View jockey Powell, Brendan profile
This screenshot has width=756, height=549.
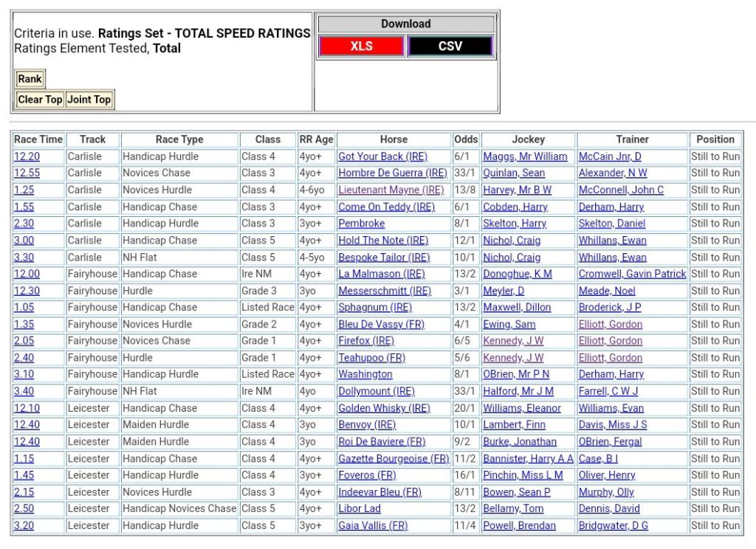pos(519,526)
